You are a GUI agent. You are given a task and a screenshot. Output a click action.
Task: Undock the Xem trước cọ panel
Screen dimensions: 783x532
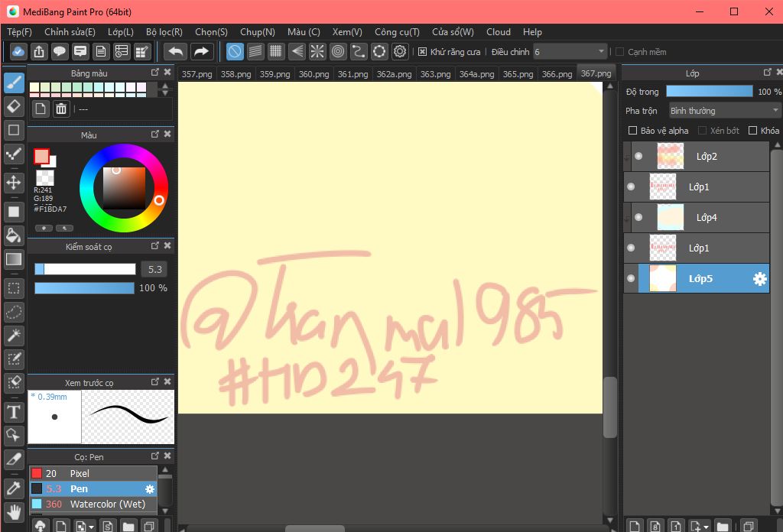[x=154, y=381]
